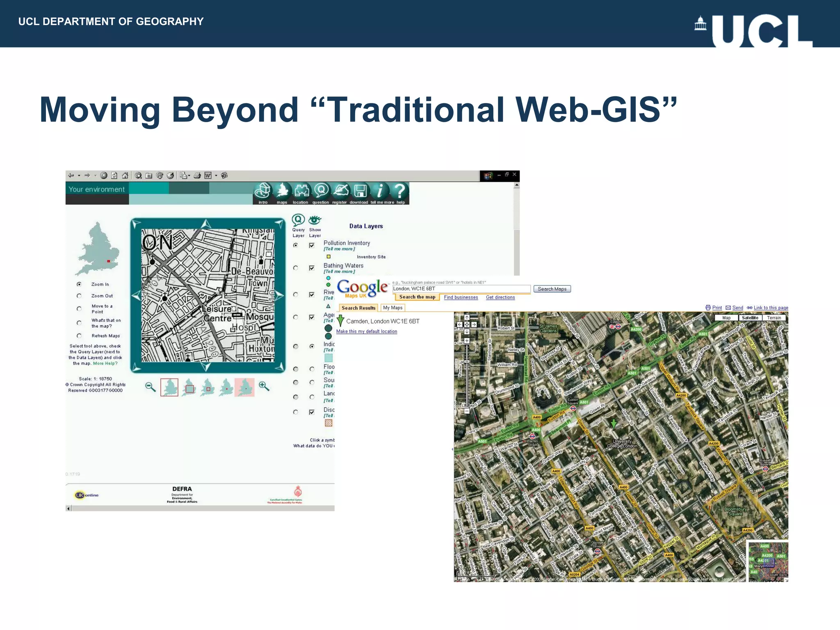Uncheck Pollution Inventory show layer checkbox
The image size is (840, 630).
pyautogui.click(x=312, y=245)
